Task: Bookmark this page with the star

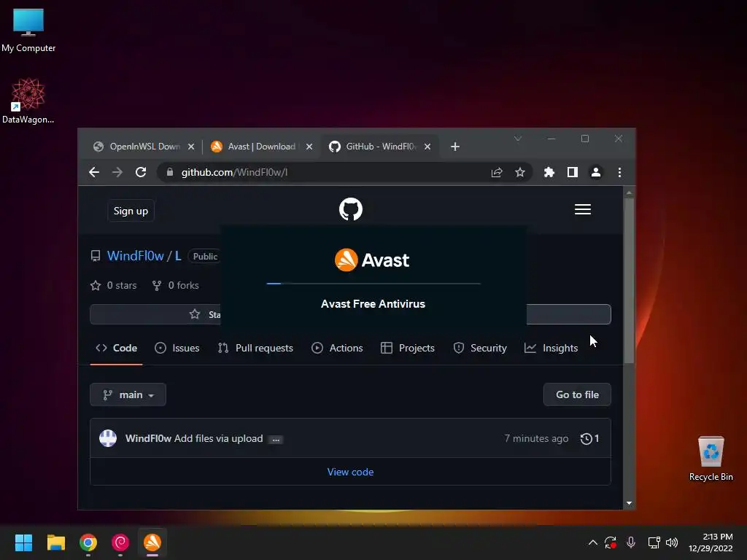Action: click(x=519, y=172)
